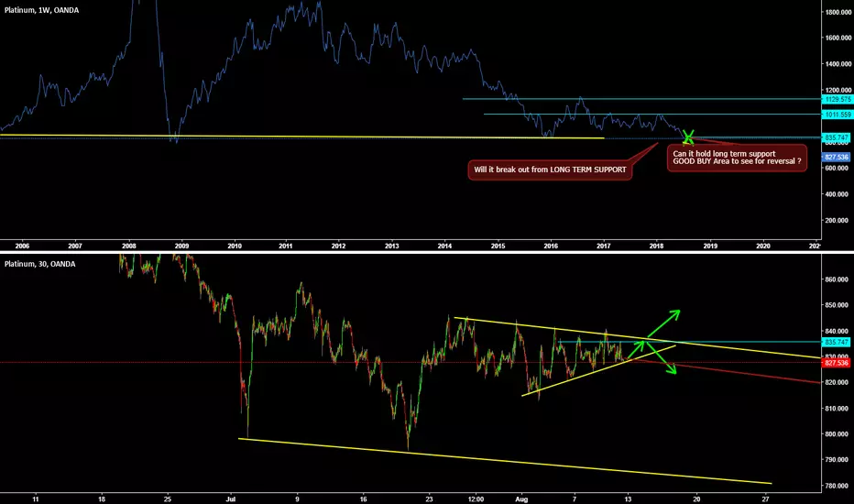Click the 'Platinum, 30, OANDA' chart title
This screenshot has width=854, height=504.
39,264
